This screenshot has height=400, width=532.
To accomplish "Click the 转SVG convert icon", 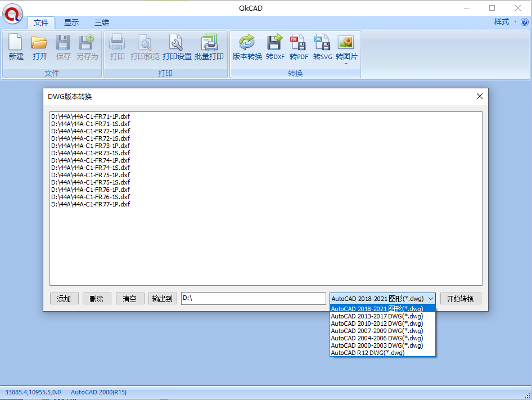I will [322, 47].
